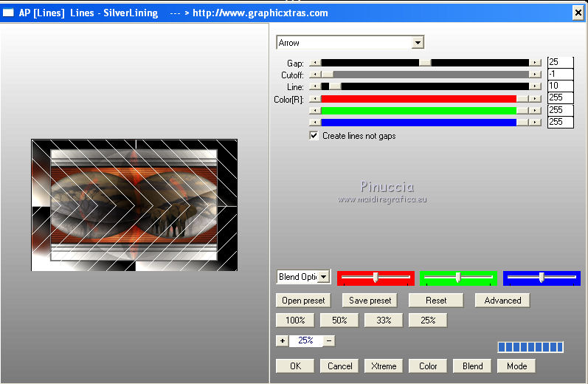Close the AP Lines dialog window
Screen dimensions: 588x384
578,13
